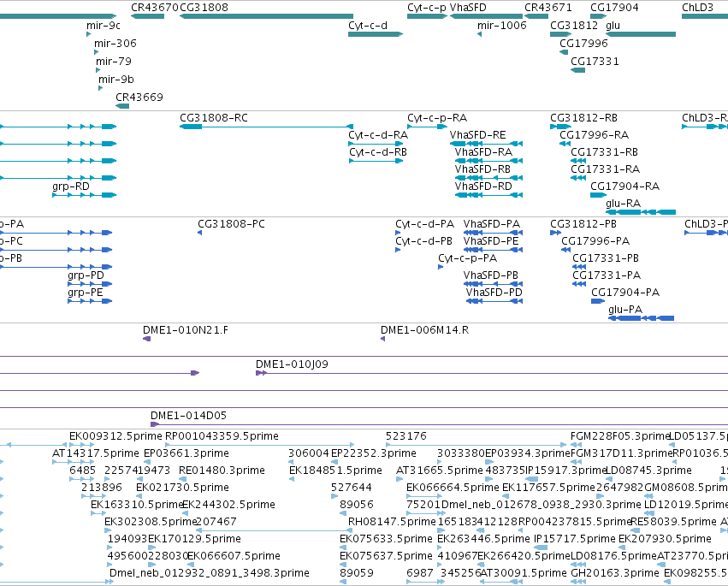Screen dimensions: 728x586
Task: Open the CR43671 gene label
Action: click(x=548, y=8)
